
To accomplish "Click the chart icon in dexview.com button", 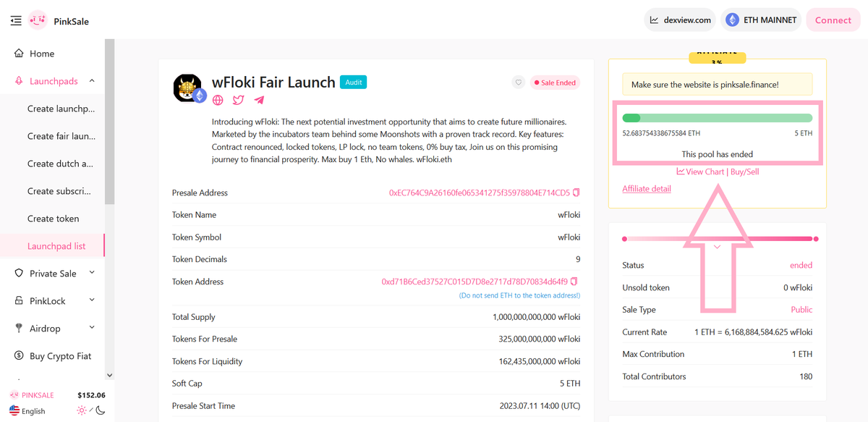I will click(x=655, y=20).
